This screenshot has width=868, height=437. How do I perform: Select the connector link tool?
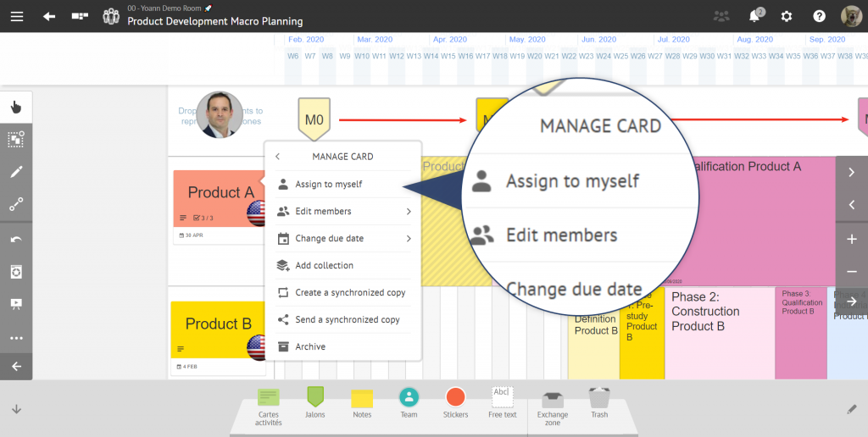tap(16, 205)
